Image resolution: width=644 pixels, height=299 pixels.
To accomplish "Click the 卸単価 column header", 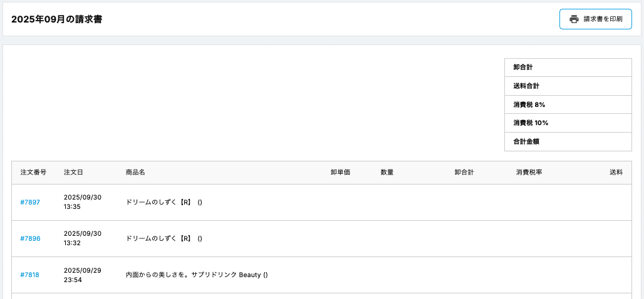I will (x=340, y=172).
